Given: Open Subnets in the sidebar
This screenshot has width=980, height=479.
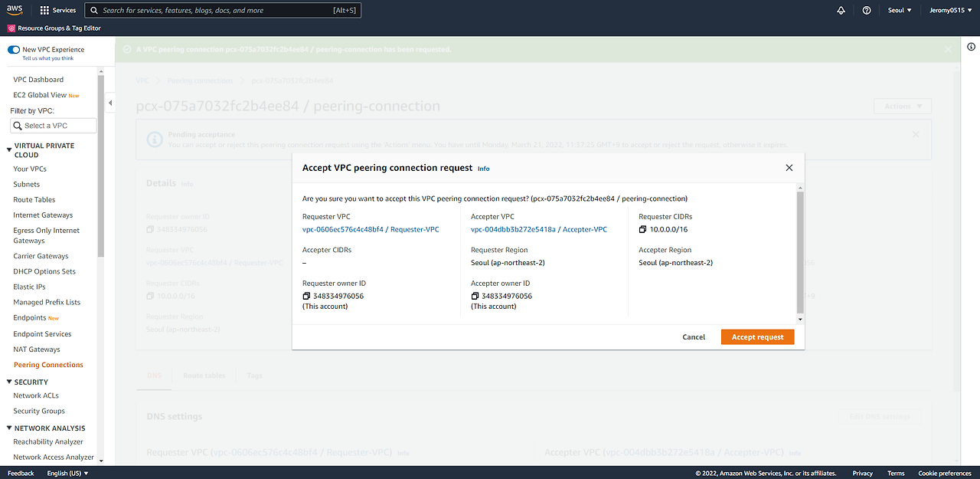Looking at the screenshot, I should (27, 184).
